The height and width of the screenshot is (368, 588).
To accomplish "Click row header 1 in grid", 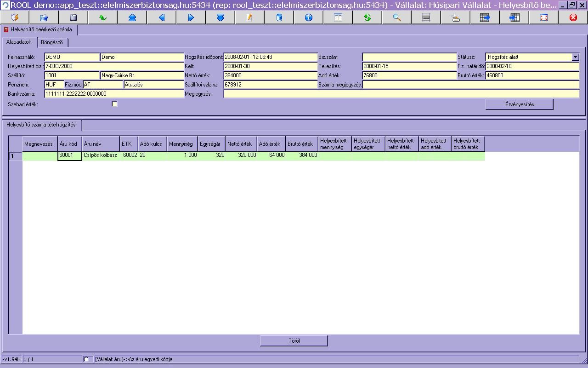I will (15, 156).
